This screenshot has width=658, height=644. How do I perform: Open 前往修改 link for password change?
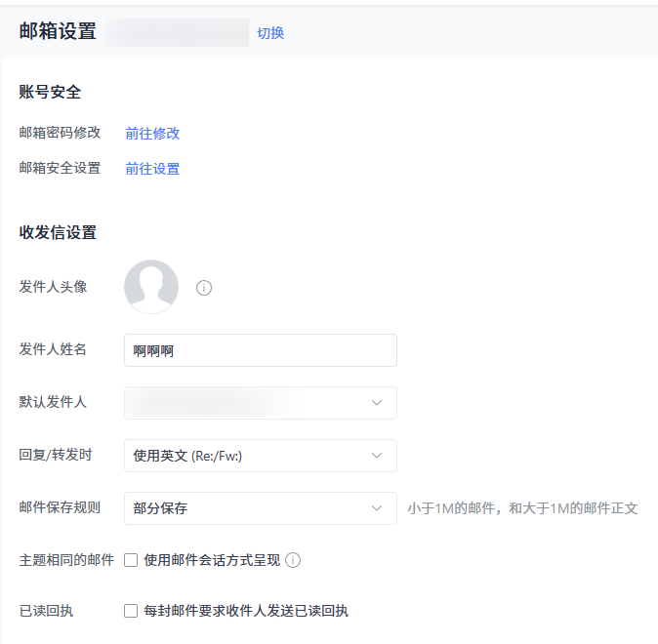(152, 134)
